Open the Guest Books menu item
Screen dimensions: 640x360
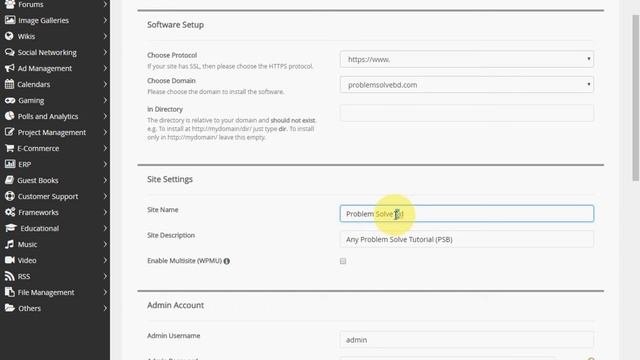[x=55, y=180]
